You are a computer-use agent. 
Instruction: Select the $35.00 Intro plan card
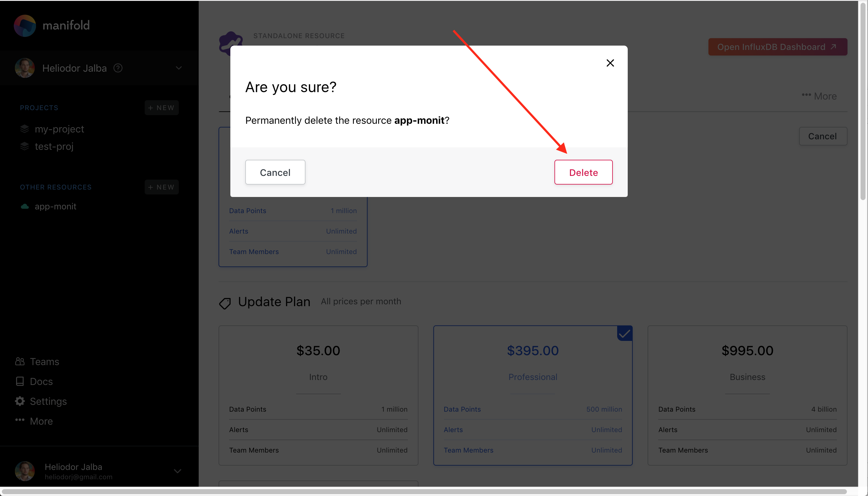click(x=318, y=395)
